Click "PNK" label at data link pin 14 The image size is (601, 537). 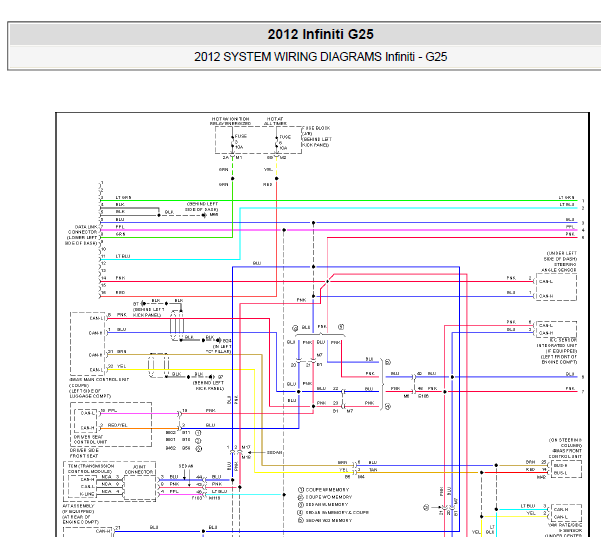click(x=120, y=278)
